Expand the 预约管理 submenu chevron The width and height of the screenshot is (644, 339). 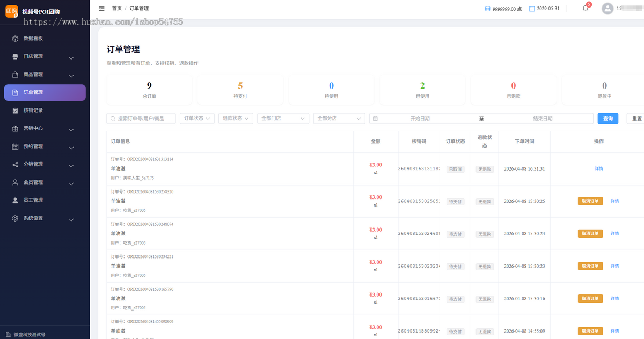71,148
